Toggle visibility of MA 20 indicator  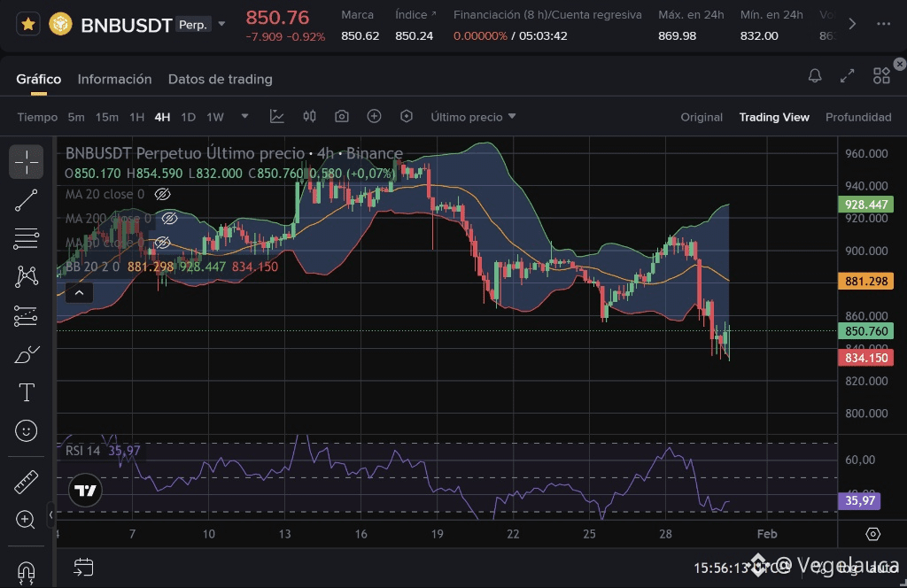pos(162,194)
